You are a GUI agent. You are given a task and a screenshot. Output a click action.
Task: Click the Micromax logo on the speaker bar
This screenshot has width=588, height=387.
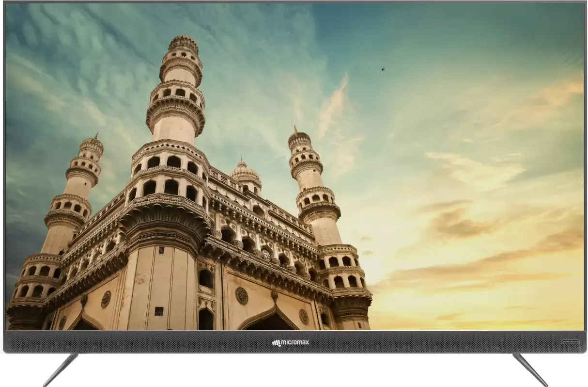[291, 343]
